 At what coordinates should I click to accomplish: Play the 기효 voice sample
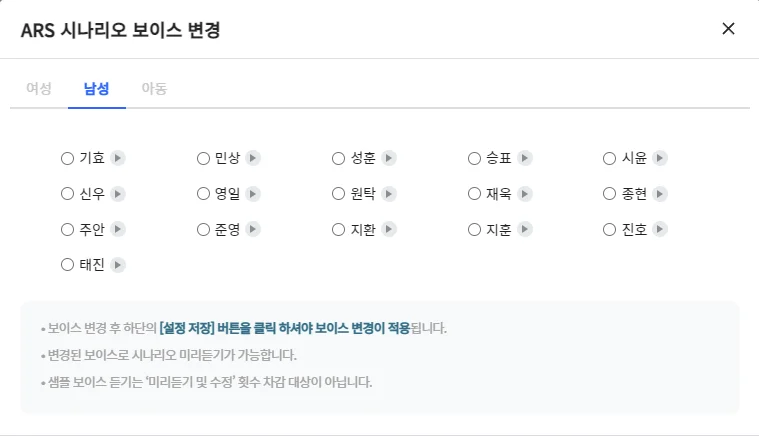pos(118,158)
